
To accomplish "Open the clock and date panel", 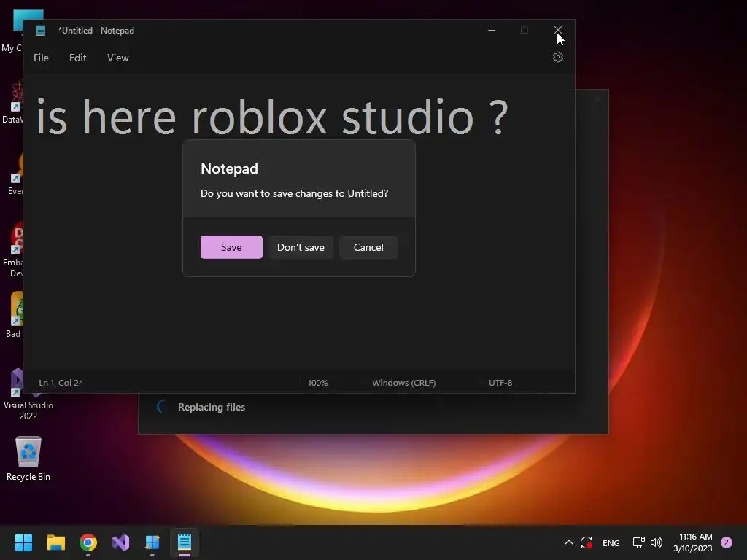I will pos(693,542).
